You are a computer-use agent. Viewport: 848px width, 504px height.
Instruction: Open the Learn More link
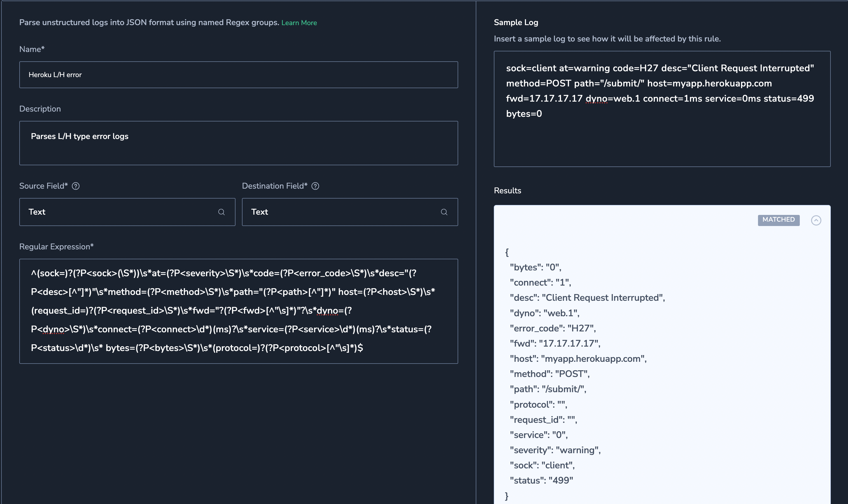coord(299,23)
